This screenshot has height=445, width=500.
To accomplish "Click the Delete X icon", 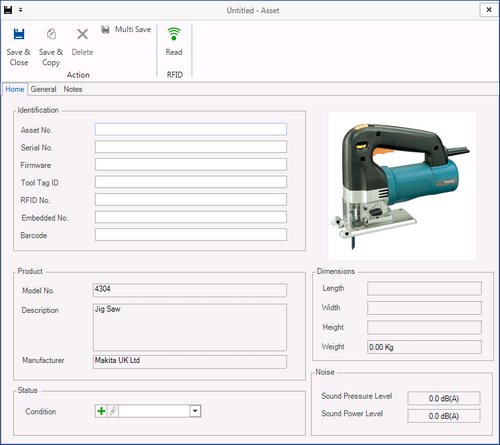I will pos(82,34).
